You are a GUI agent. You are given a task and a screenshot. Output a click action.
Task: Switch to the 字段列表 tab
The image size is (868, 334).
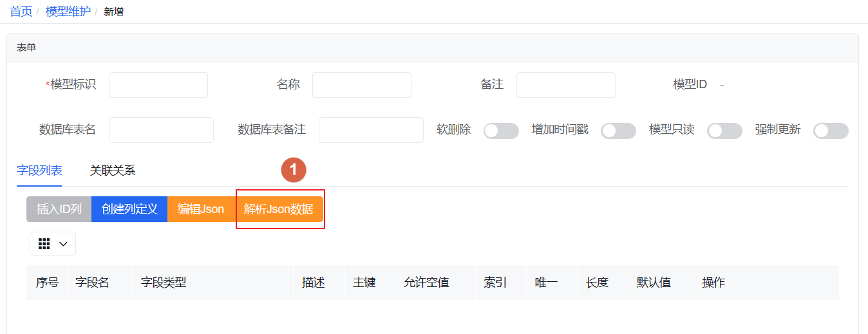[x=39, y=171]
